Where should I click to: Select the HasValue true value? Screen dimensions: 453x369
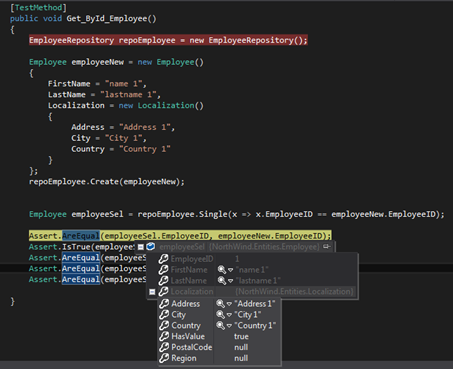[x=241, y=336]
